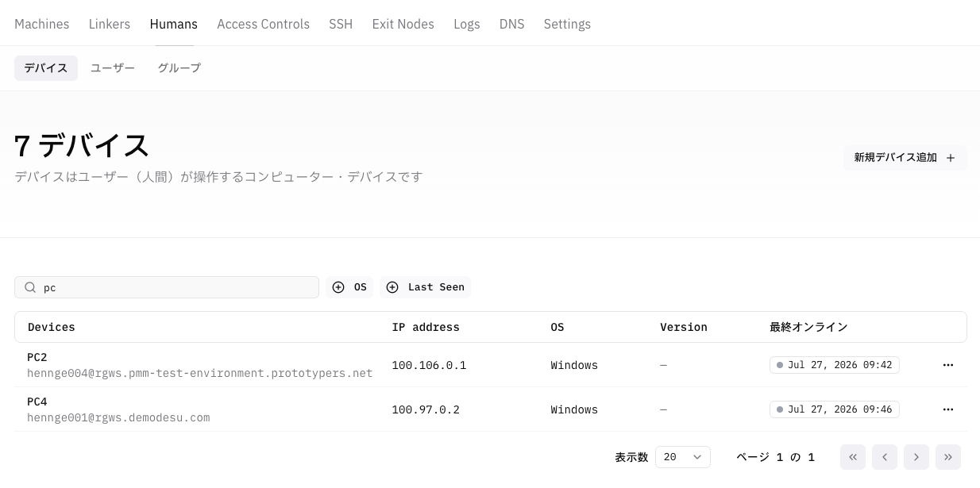Open the PC2 device entry

pos(37,357)
